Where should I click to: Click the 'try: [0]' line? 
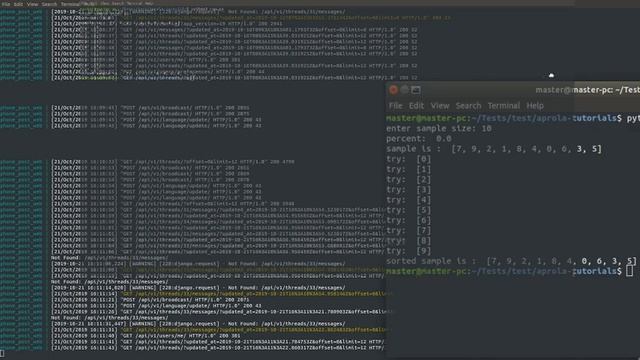409,159
